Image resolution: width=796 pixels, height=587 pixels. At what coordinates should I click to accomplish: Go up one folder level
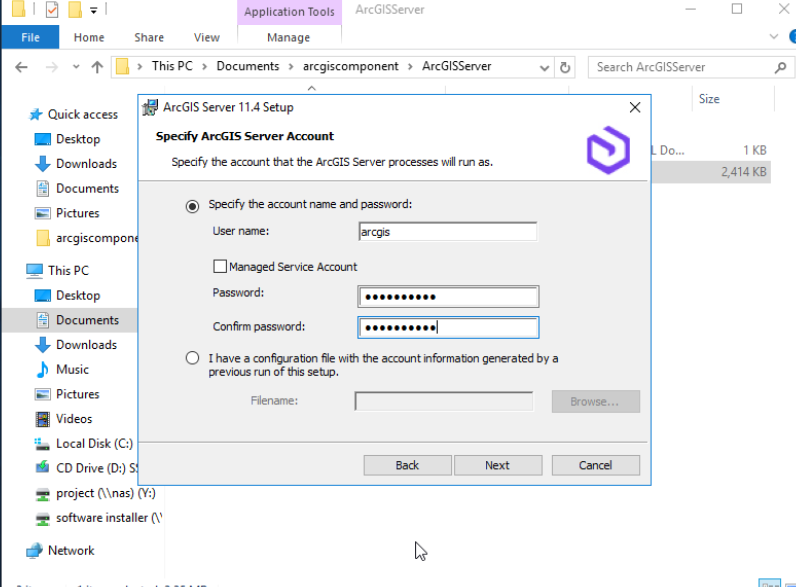click(x=97, y=67)
